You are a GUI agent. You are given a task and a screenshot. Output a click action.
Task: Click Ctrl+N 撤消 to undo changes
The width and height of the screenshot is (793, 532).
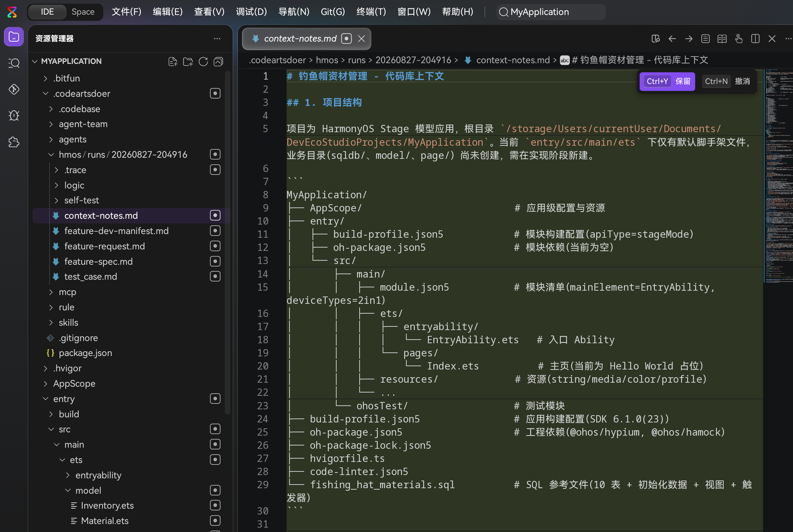(727, 81)
